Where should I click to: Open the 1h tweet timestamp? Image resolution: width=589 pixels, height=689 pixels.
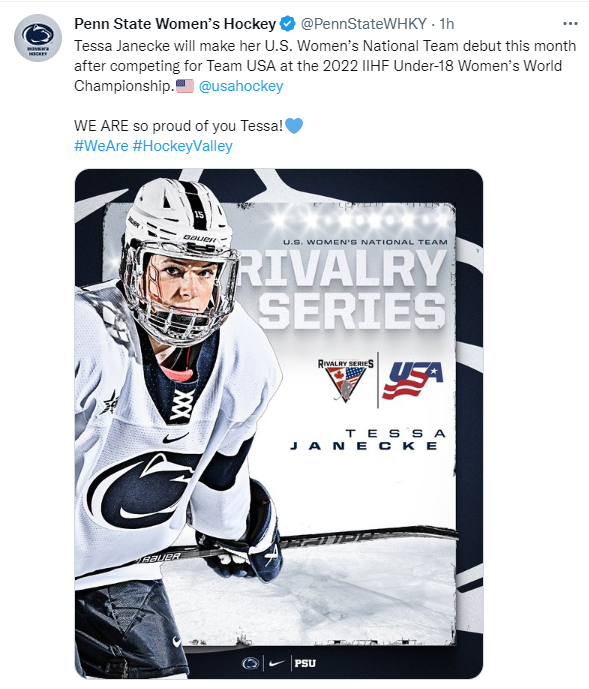[447, 24]
